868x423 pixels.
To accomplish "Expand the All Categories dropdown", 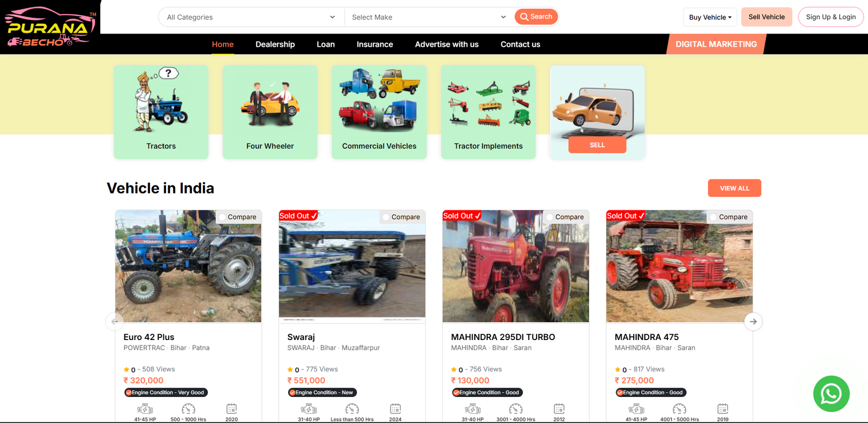I will [252, 17].
